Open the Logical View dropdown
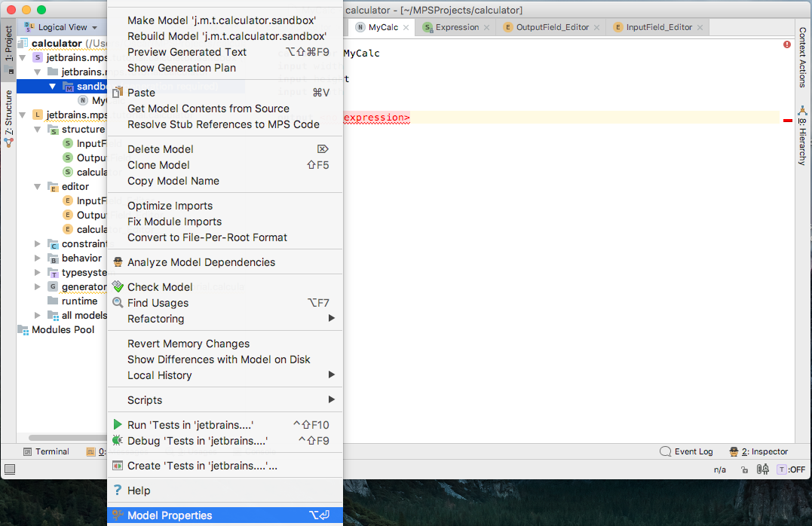Viewport: 812px width, 526px height. pyautogui.click(x=62, y=27)
